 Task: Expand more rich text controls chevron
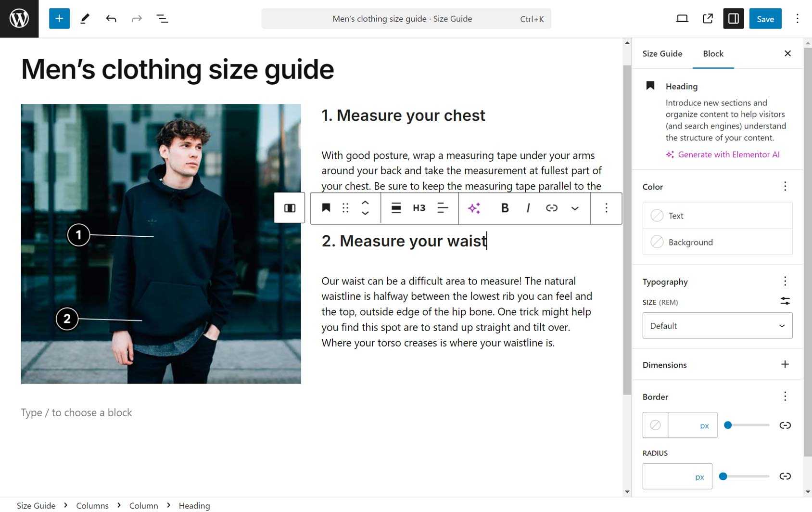click(575, 208)
